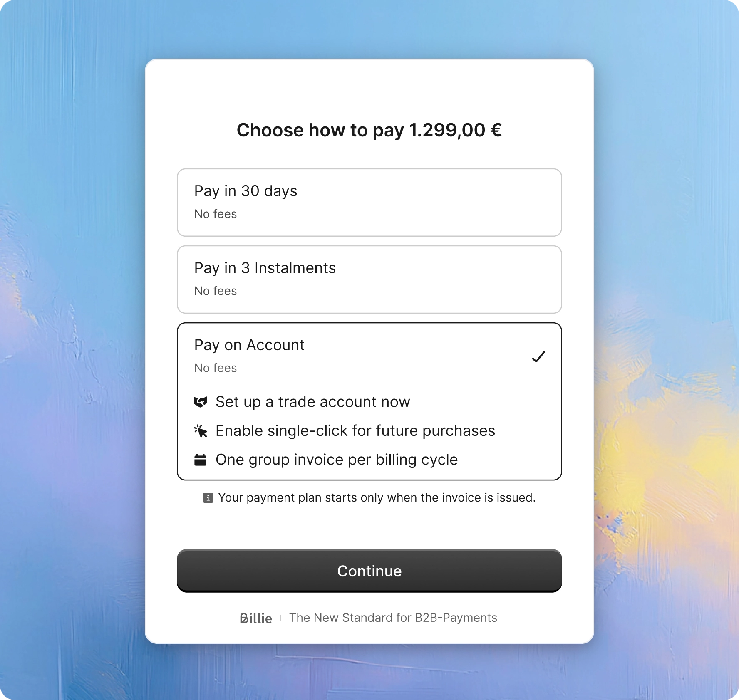Click the calendar icon next to group invoice
The width and height of the screenshot is (739, 700).
pos(200,460)
